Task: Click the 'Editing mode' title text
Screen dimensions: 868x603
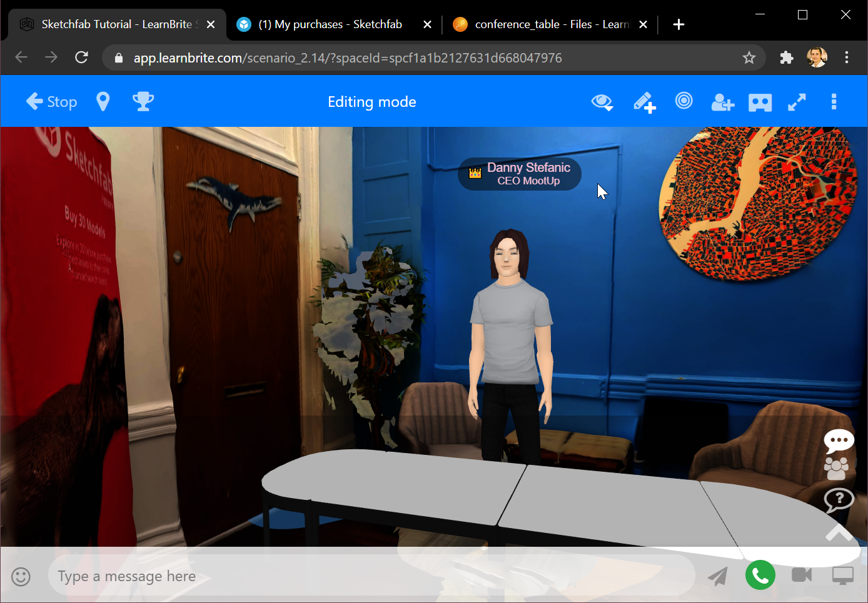Action: [372, 102]
